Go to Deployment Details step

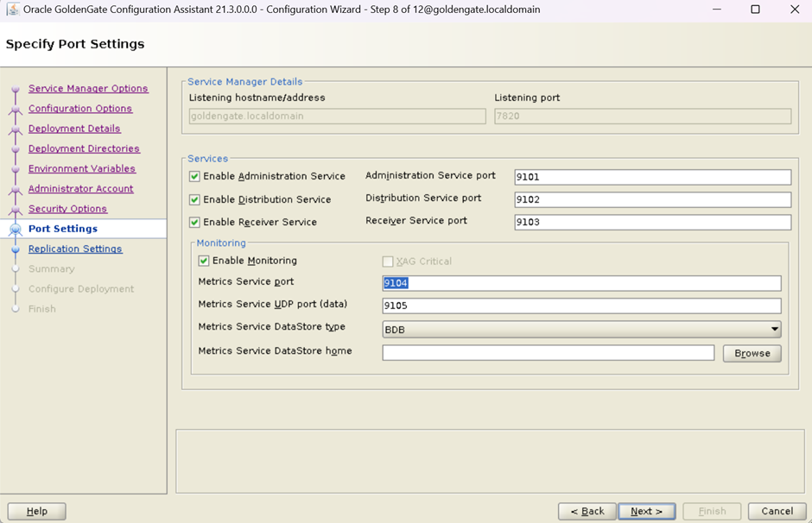point(74,129)
